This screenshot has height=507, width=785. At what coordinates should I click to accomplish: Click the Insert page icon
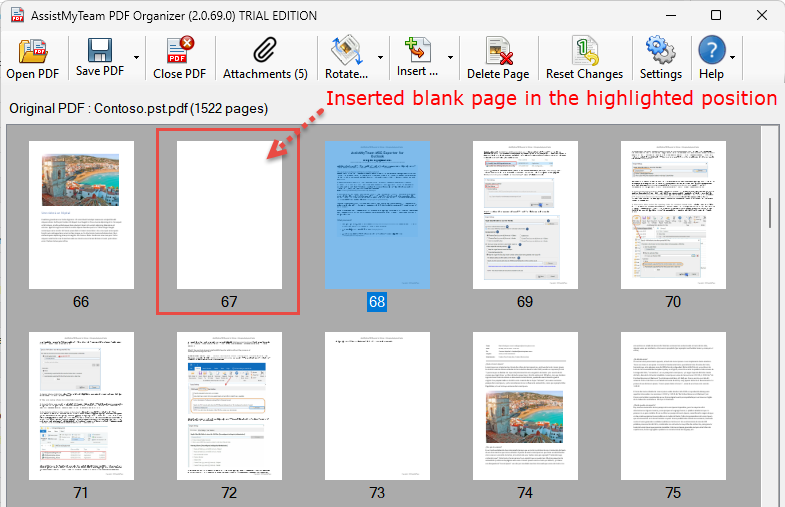tap(416, 50)
